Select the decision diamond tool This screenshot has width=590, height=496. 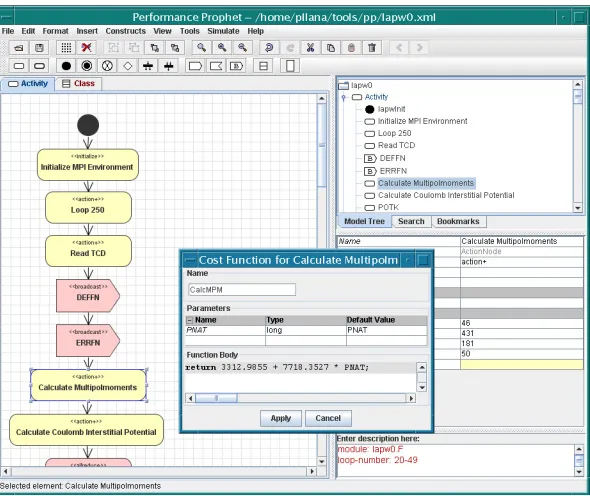[128, 66]
